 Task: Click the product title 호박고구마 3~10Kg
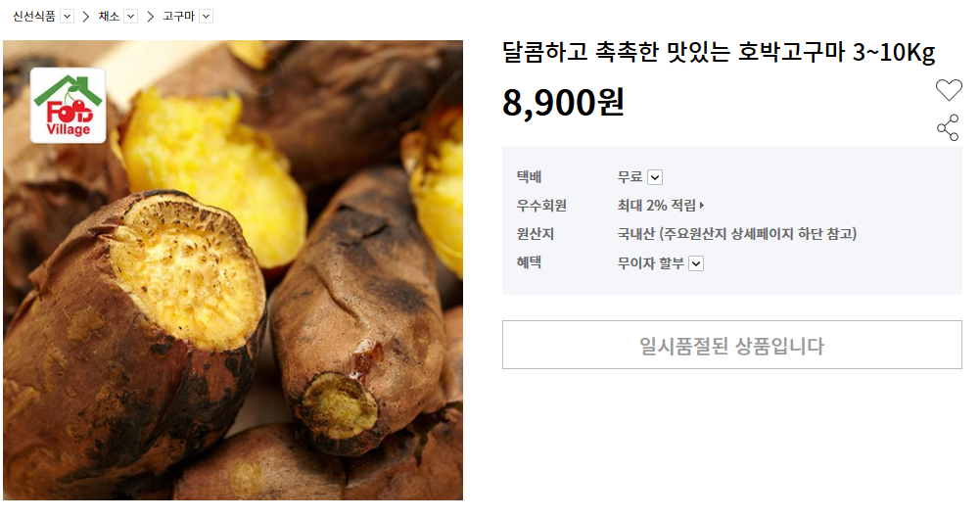[836, 53]
